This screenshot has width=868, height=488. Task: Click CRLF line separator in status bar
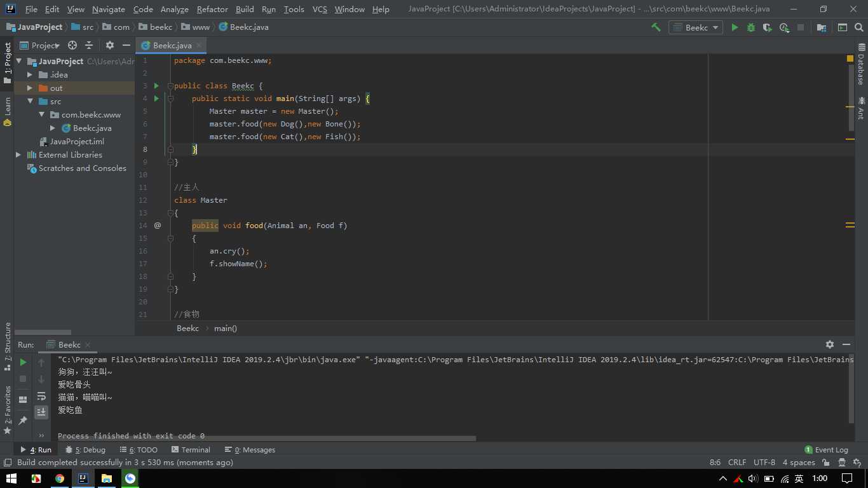(737, 463)
